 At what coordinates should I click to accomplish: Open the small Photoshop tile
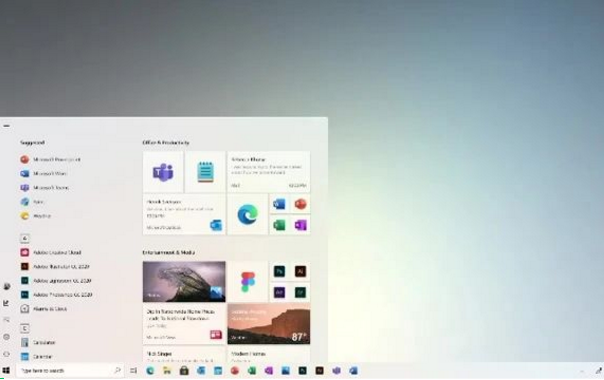(x=279, y=271)
